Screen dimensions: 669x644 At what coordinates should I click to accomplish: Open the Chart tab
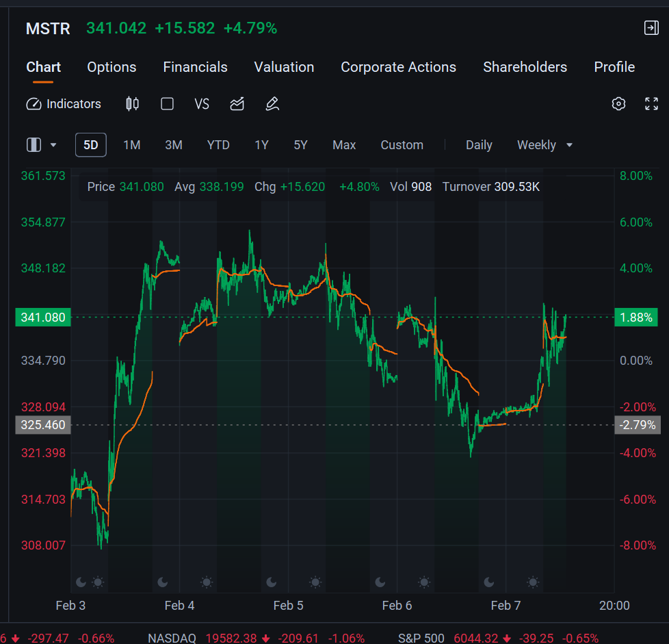click(x=43, y=67)
